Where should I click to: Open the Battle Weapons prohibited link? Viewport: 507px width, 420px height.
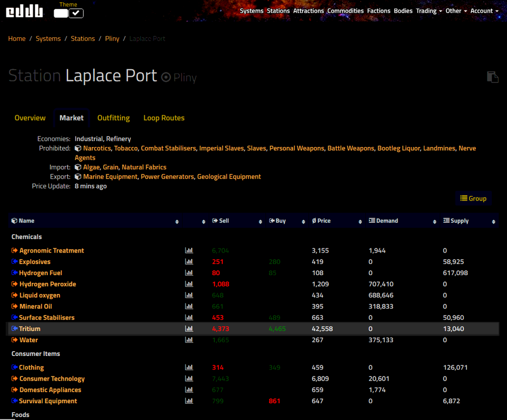[351, 148]
